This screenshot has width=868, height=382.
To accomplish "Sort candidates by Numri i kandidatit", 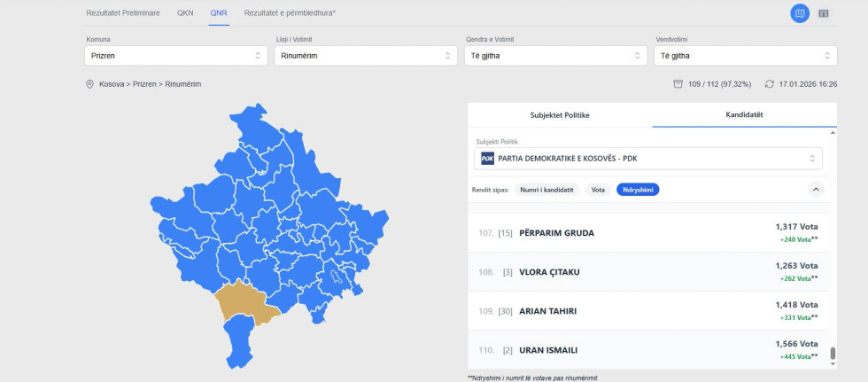I will click(546, 190).
